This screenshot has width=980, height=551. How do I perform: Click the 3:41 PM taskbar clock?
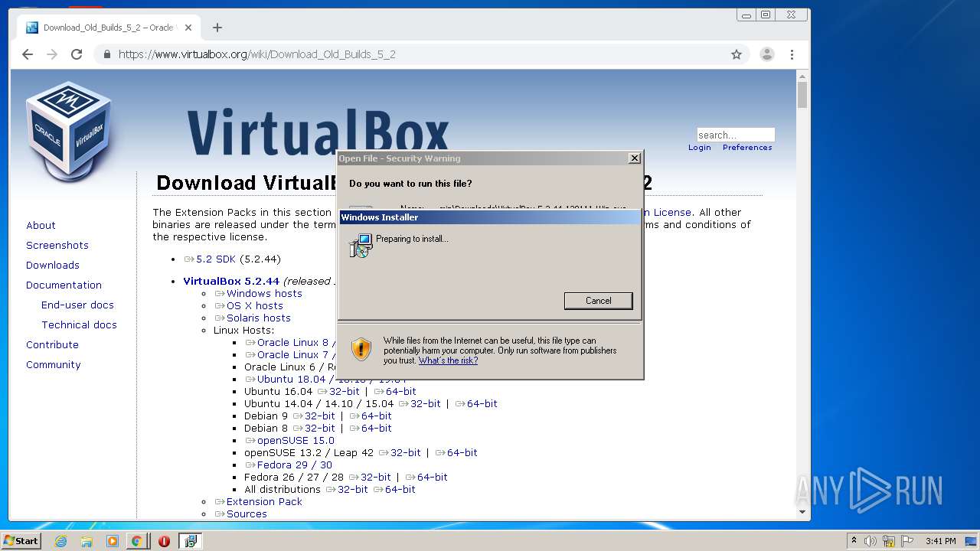[940, 541]
